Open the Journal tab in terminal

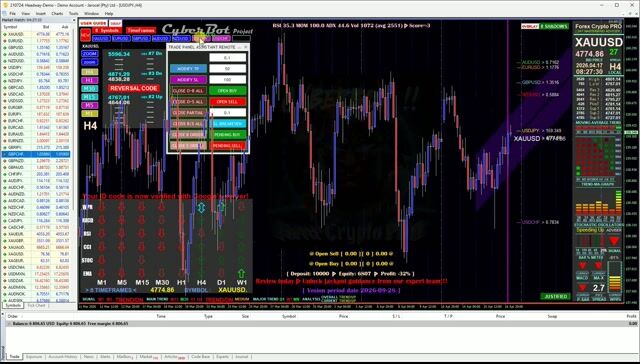[x=242, y=357]
